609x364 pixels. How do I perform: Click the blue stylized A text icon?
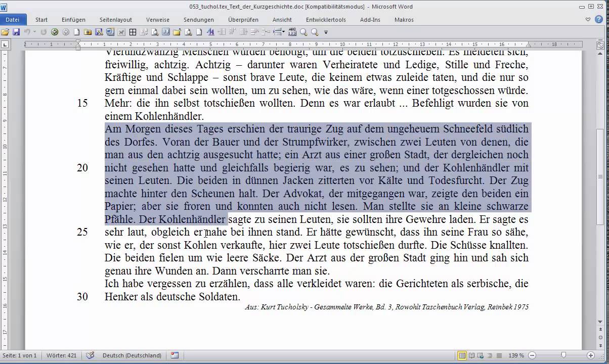coord(210,32)
